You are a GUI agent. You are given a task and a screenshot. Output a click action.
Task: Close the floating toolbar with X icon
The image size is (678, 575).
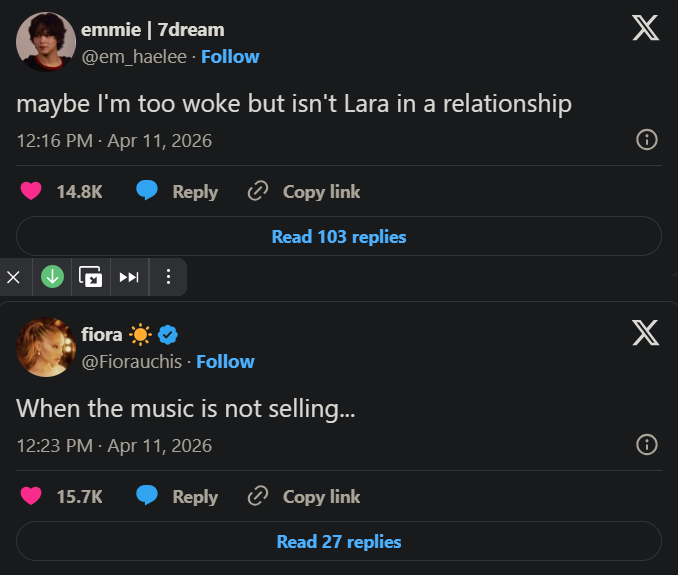tap(13, 277)
